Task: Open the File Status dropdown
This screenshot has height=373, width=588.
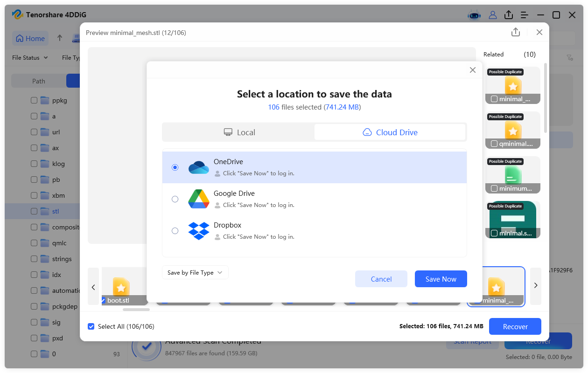Action: pos(30,58)
